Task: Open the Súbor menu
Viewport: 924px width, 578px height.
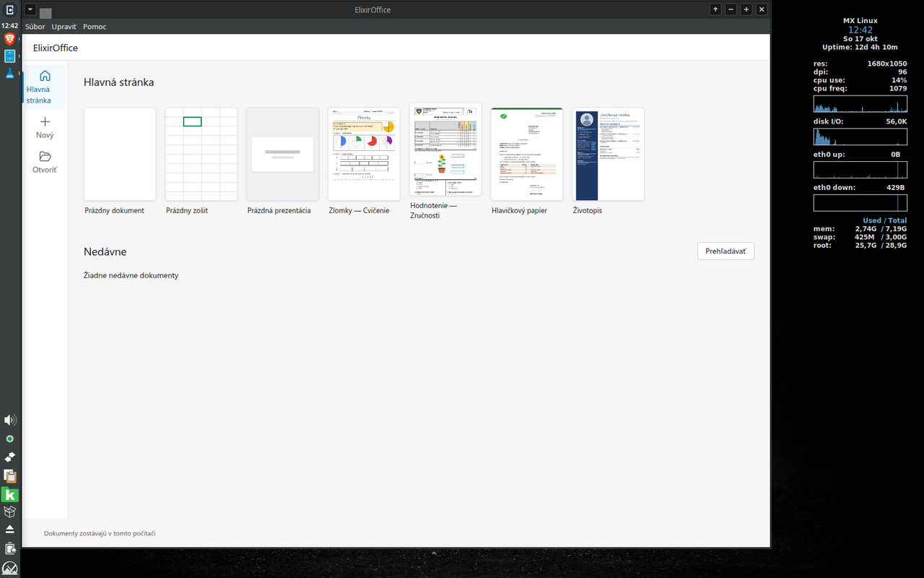Action: [x=35, y=27]
